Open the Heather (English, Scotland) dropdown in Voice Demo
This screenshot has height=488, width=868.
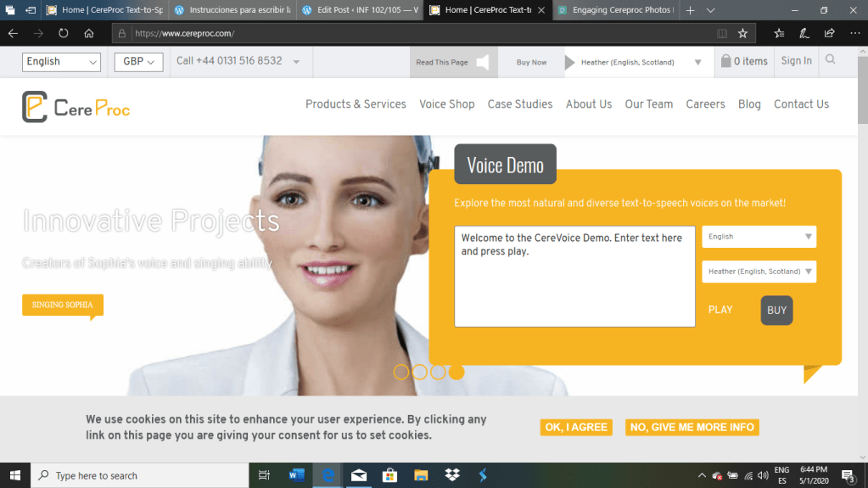759,272
